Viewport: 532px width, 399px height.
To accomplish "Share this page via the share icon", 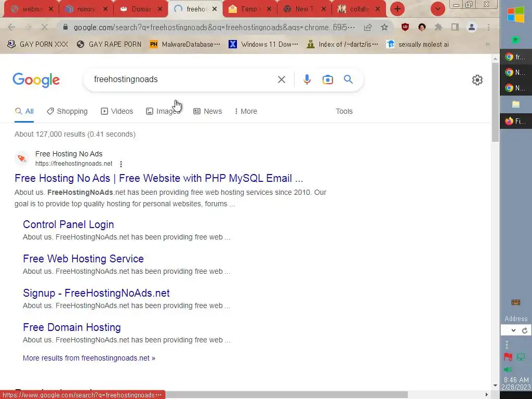I will point(368,27).
